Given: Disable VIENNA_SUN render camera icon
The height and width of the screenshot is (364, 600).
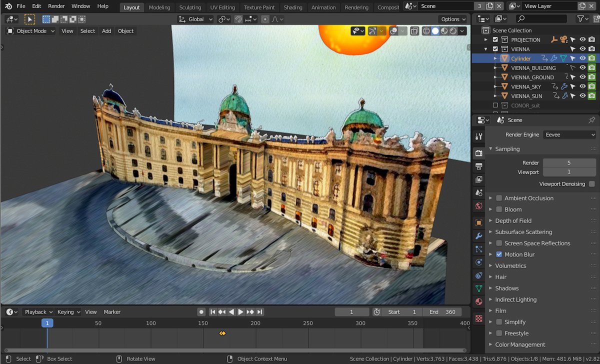Looking at the screenshot, I should pos(591,96).
